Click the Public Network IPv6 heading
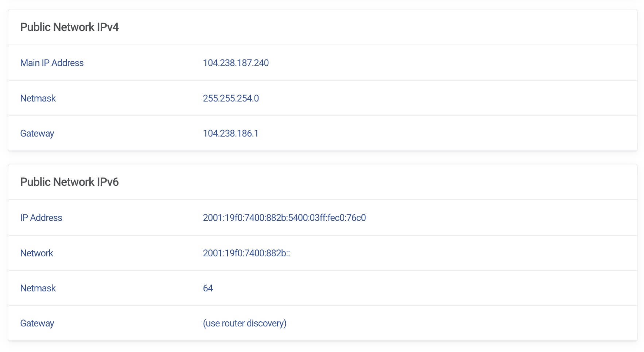644x352 pixels. [69, 182]
